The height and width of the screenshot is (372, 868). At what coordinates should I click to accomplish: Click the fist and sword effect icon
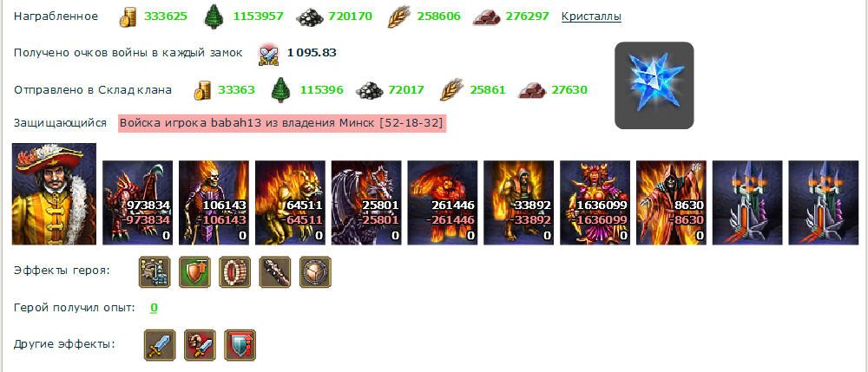click(200, 345)
